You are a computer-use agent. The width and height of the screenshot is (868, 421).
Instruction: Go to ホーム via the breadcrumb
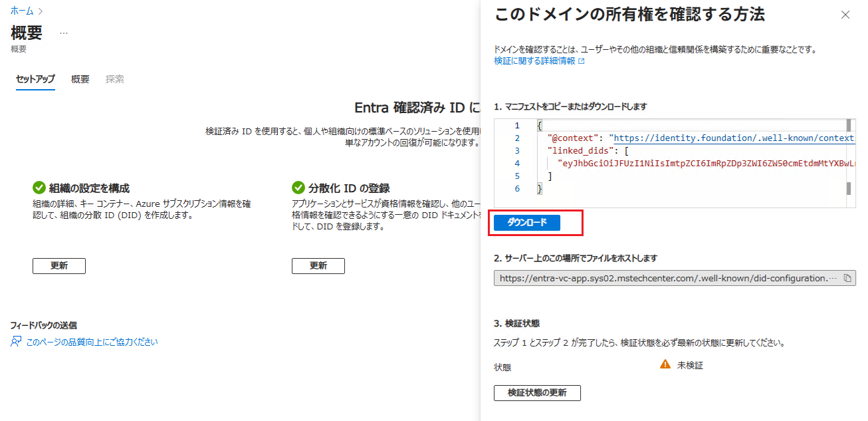pos(23,11)
